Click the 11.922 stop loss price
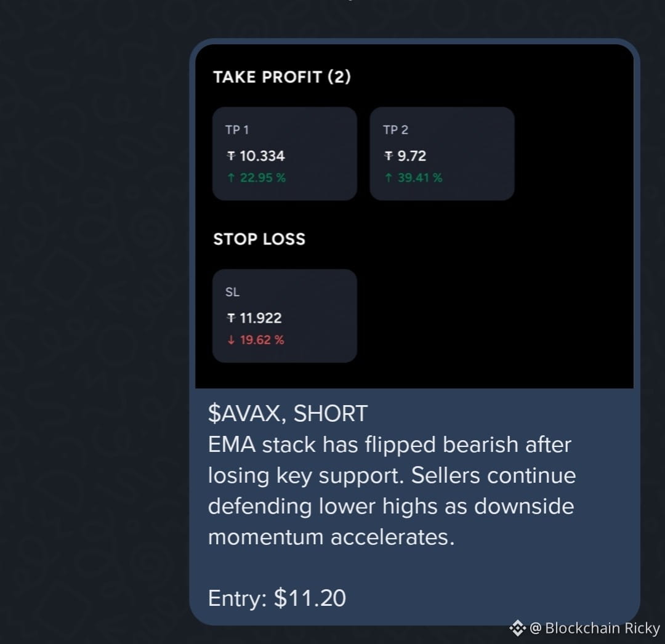This screenshot has width=665, height=644. click(x=261, y=318)
